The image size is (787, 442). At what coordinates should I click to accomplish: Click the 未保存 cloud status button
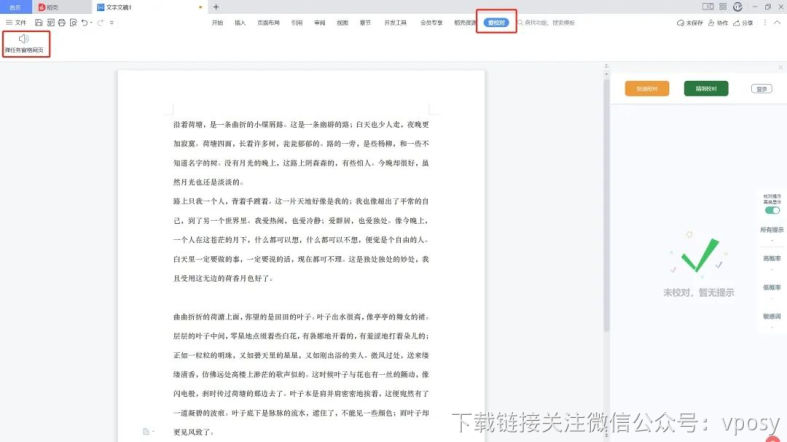point(690,23)
